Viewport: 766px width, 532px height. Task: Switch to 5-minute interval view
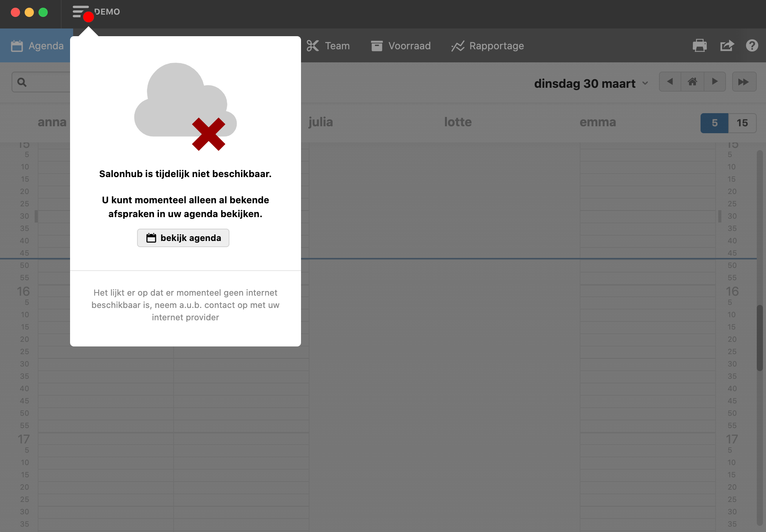coord(714,123)
